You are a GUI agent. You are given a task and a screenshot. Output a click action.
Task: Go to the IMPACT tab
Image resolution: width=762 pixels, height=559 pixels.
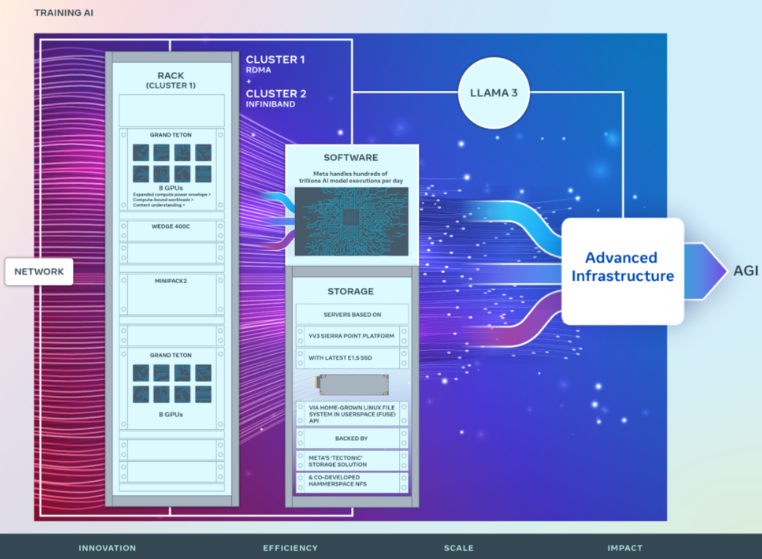[624, 548]
